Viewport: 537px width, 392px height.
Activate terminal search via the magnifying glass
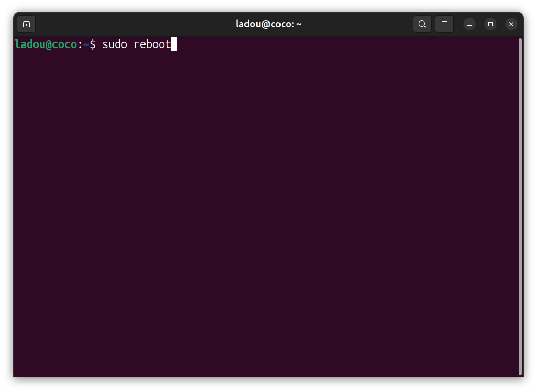coord(422,24)
